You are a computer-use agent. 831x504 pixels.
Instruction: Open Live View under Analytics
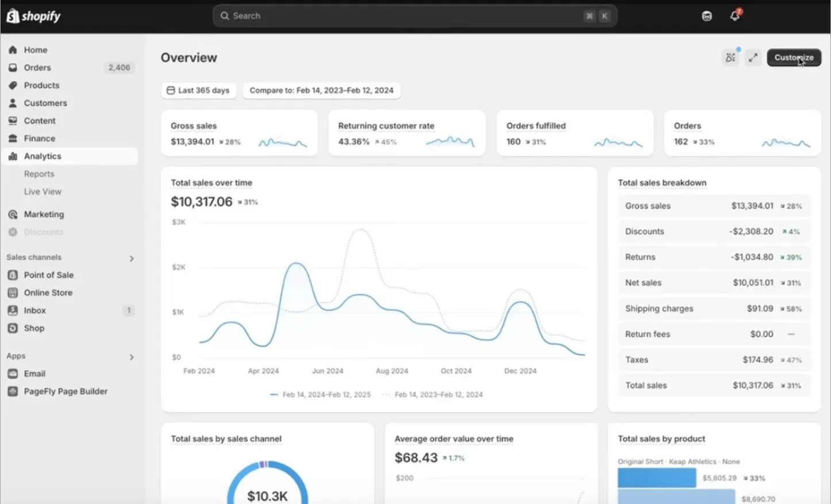click(x=43, y=192)
